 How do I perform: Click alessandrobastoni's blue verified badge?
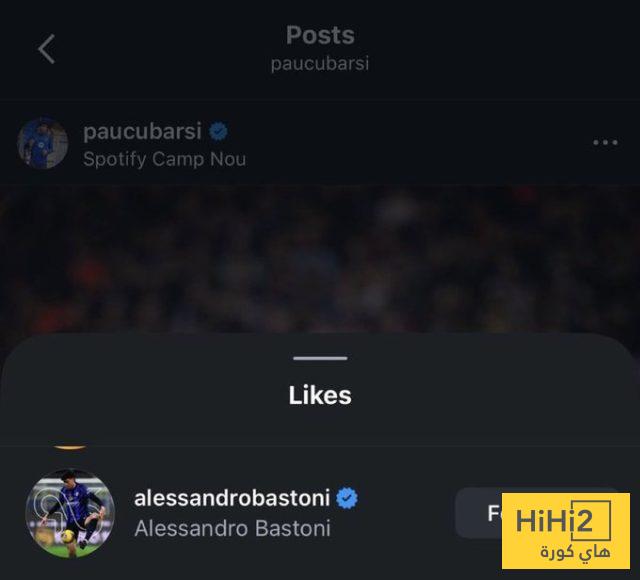[347, 498]
